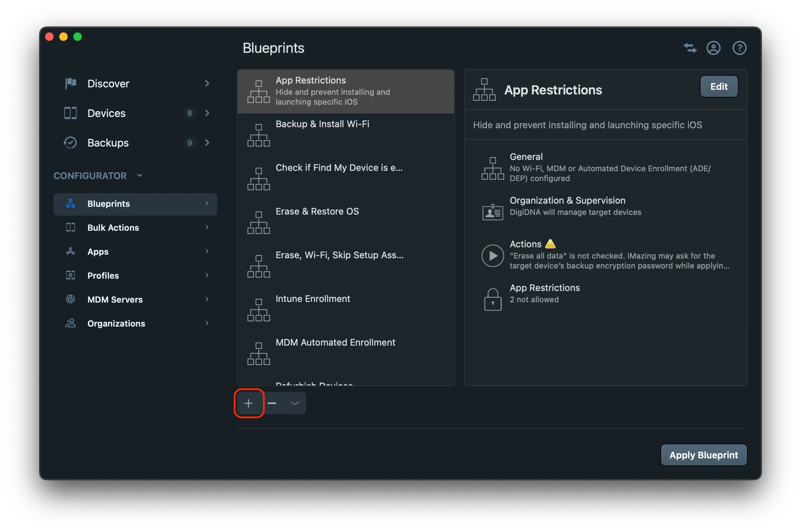The image size is (801, 532).
Task: Click the Apply Blueprint button
Action: (x=703, y=455)
